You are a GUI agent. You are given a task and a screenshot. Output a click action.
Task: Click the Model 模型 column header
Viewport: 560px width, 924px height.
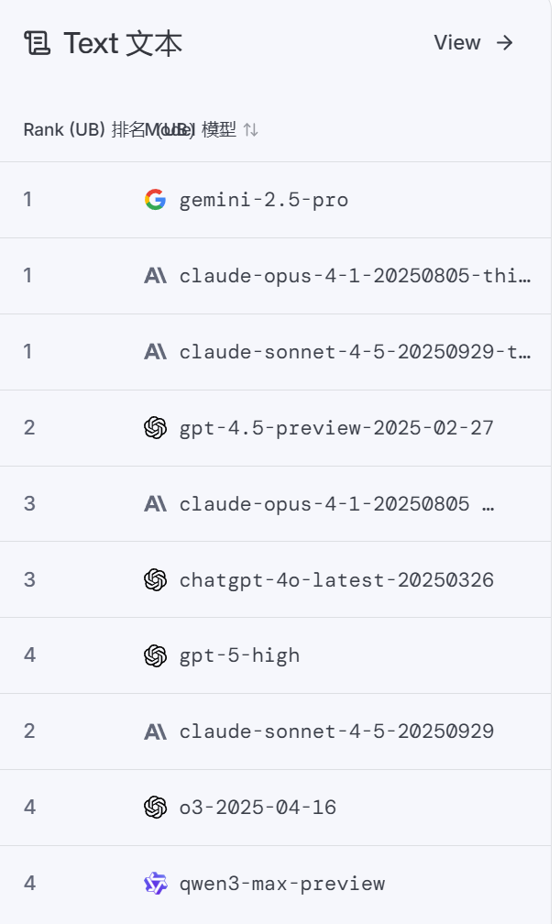click(197, 130)
